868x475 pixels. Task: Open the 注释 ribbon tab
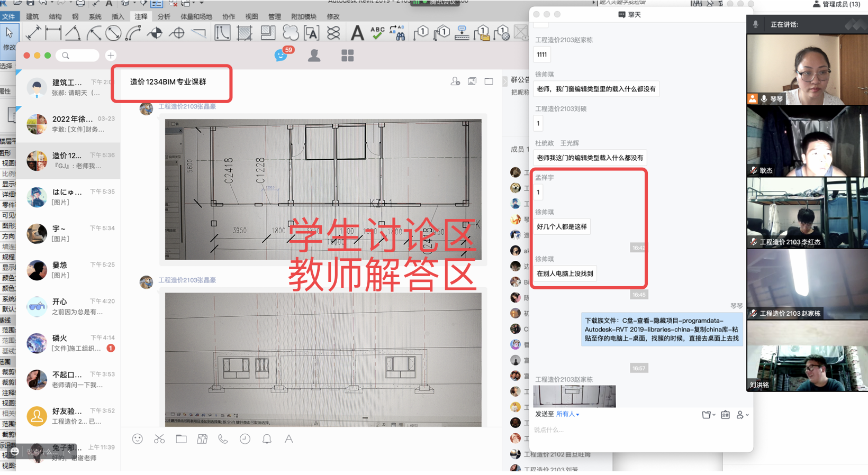[141, 16]
